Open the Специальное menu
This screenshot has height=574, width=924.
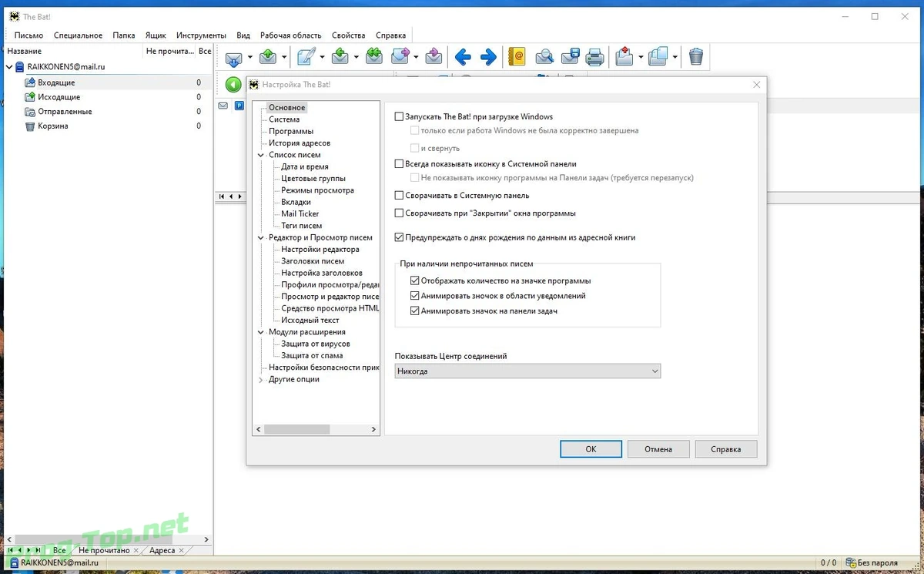[78, 35]
